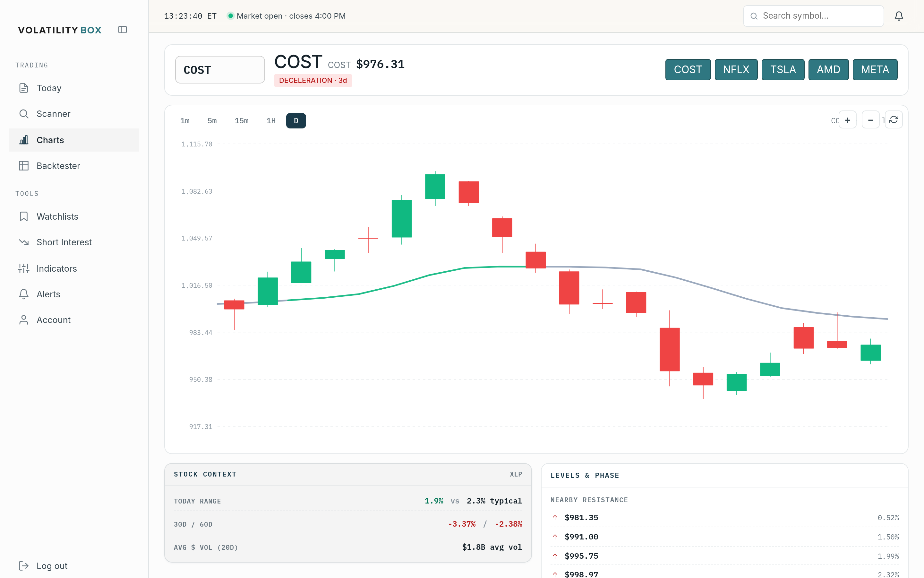Click the Alerts bell icon in sidebar
The width and height of the screenshot is (924, 578).
(x=24, y=294)
